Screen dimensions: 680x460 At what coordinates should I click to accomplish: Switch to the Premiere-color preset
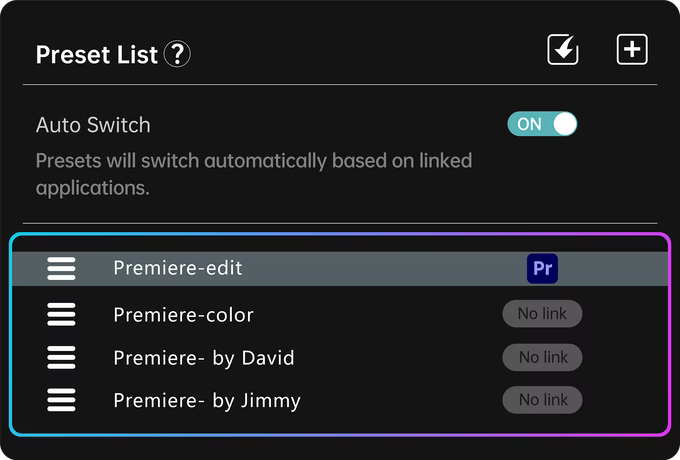pos(183,315)
